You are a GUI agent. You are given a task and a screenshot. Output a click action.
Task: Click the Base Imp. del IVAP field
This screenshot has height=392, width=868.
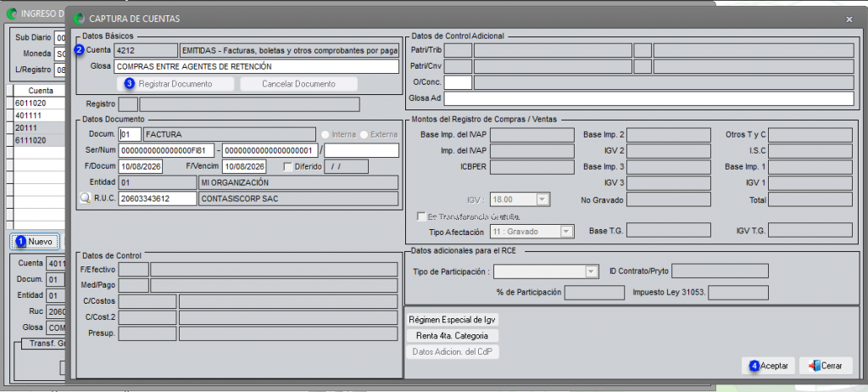[532, 135]
